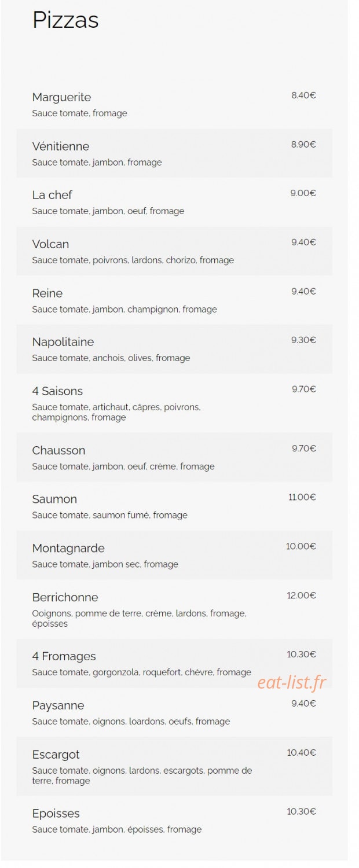
Task: Open the eat-list.fr watermark link
Action: pyautogui.click(x=291, y=683)
